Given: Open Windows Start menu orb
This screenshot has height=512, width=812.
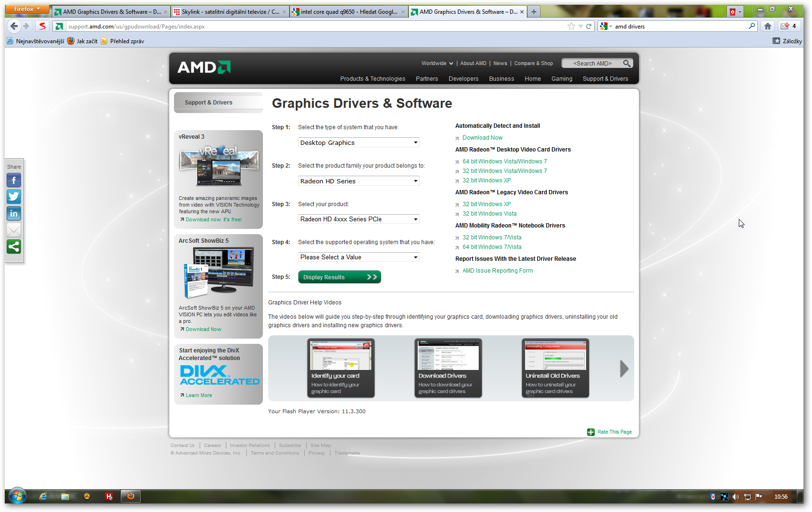Looking at the screenshot, I should tap(18, 496).
